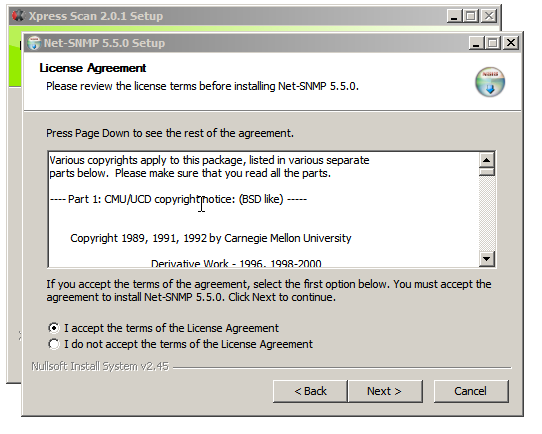This screenshot has height=434, width=542.
Task: Click the License Agreement heading
Action: pos(93,68)
